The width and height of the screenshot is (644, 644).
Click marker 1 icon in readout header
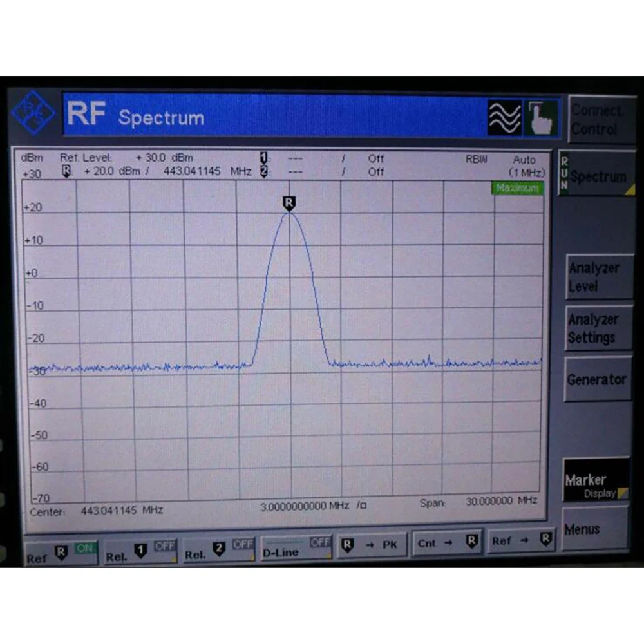click(x=263, y=158)
